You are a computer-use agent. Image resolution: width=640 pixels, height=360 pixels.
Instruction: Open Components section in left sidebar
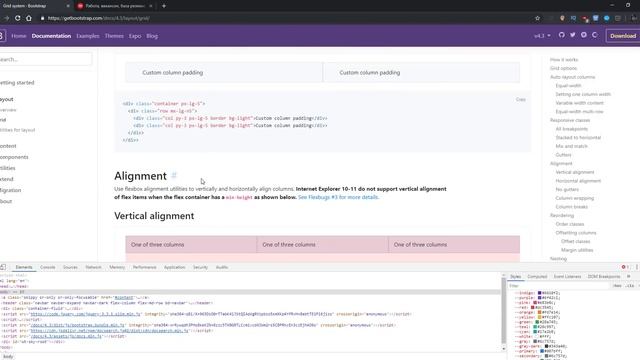(x=14, y=157)
